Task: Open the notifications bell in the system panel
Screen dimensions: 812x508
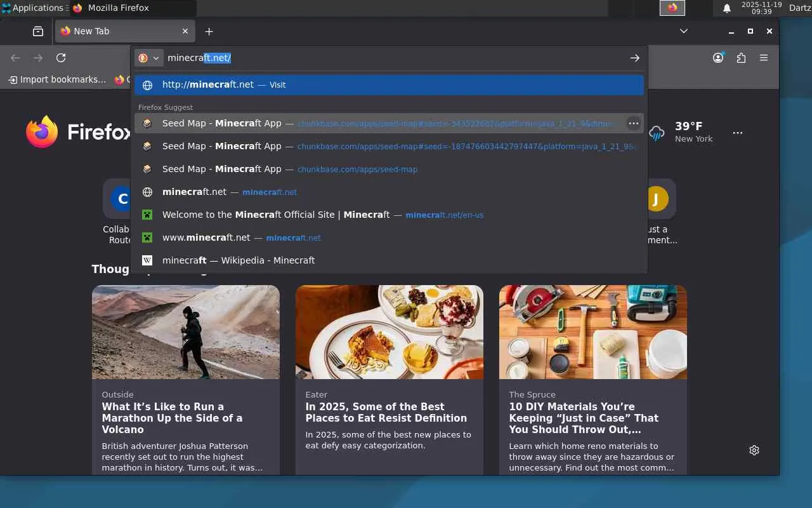Action: coord(727,8)
